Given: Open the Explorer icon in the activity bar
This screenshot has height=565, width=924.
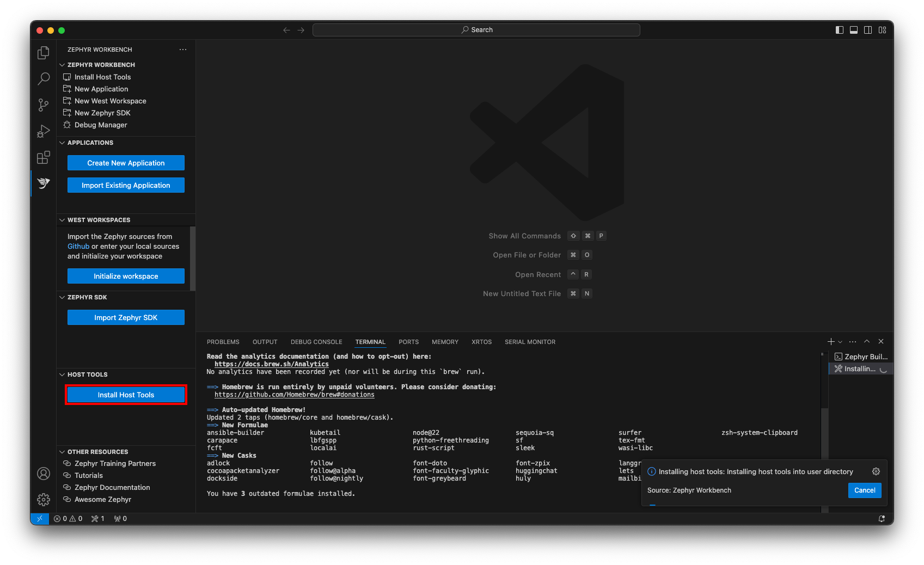Looking at the screenshot, I should [43, 52].
